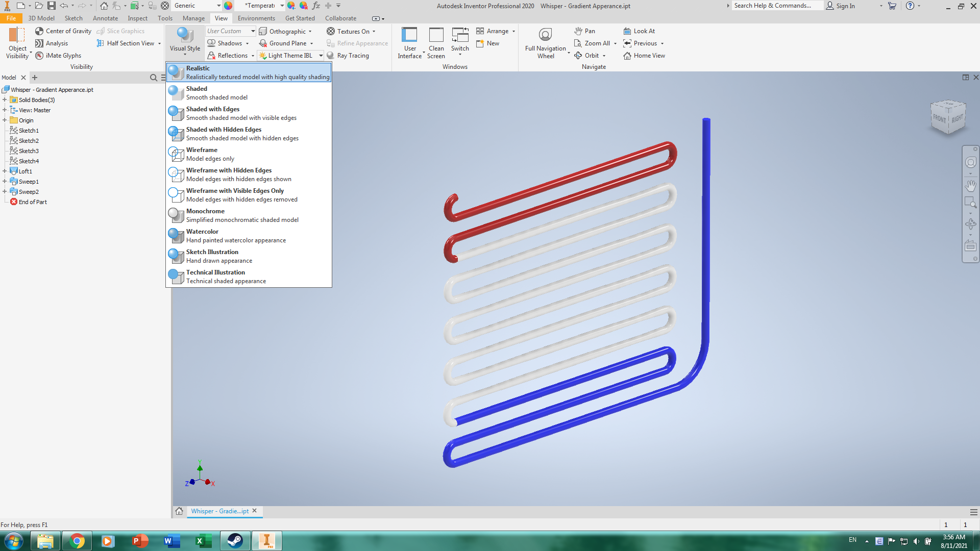Click the Half Section View icon
Screen dimensions: 980x551
(101, 43)
